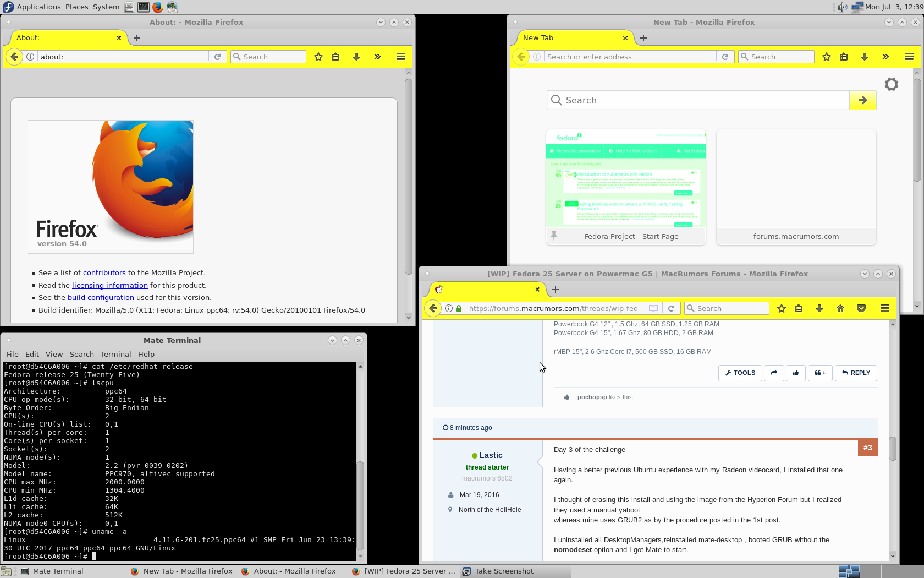Click show desktop icon in bottom panel

click(6, 571)
